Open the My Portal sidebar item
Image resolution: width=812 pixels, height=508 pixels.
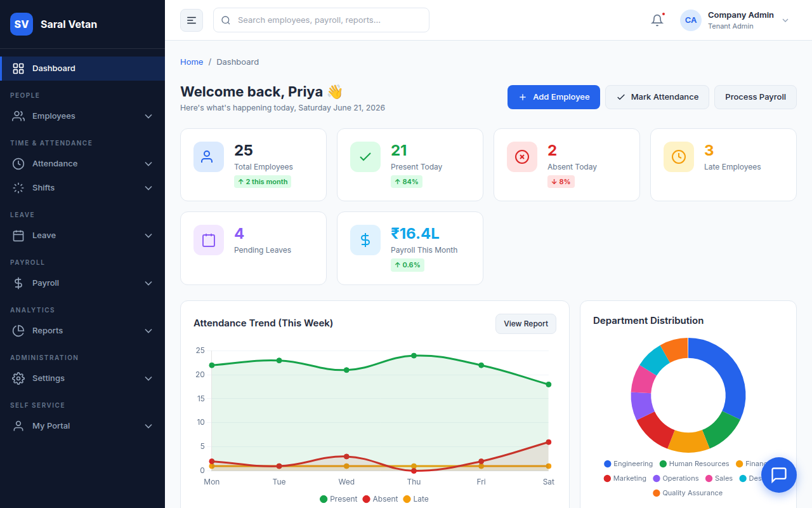[82, 426]
